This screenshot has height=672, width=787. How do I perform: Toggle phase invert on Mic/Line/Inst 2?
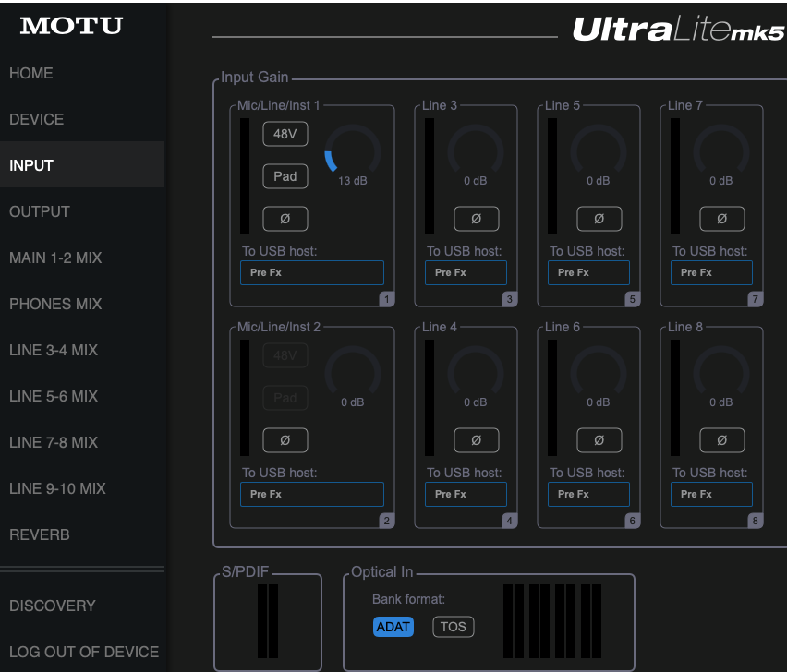coord(285,440)
